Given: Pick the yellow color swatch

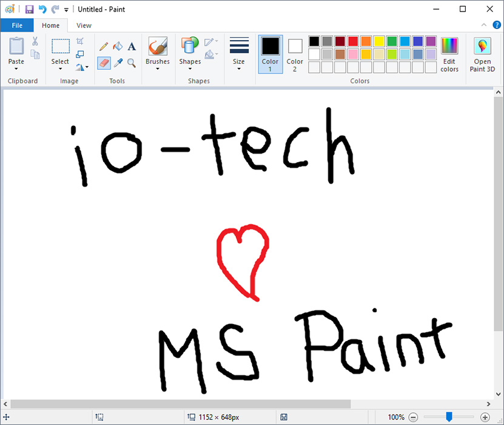Looking at the screenshot, I should tap(379, 41).
